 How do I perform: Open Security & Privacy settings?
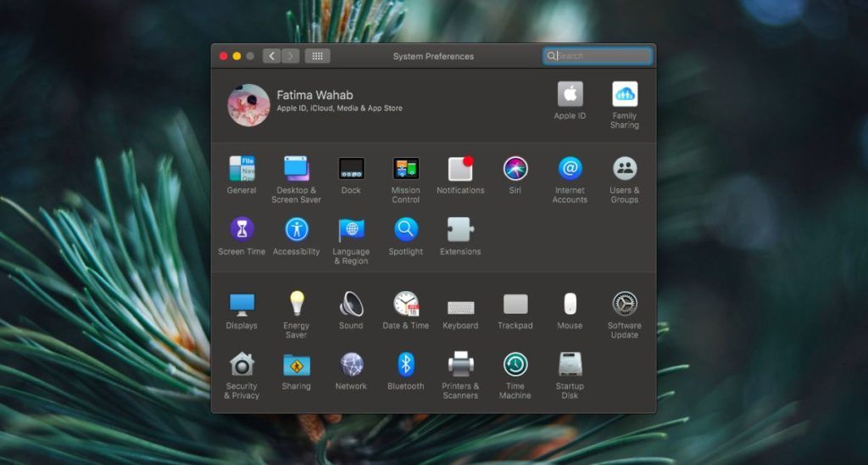click(x=242, y=365)
